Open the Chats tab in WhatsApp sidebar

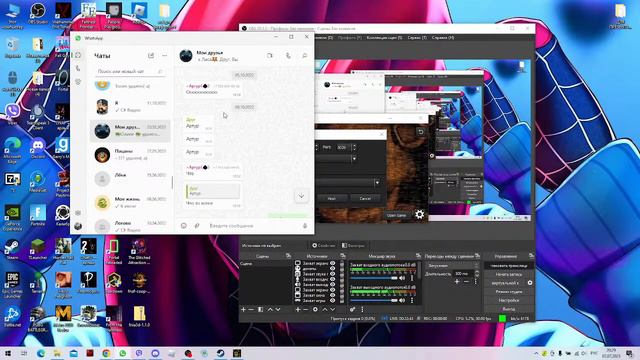point(78,55)
